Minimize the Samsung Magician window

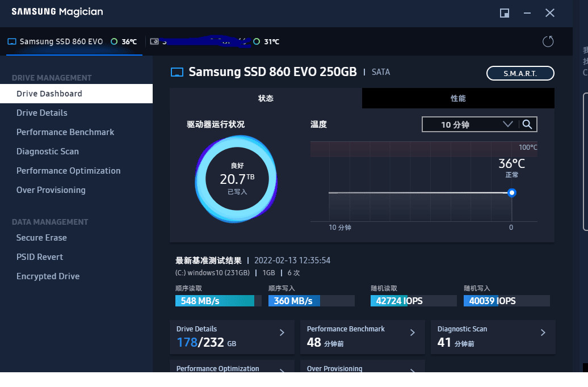pos(527,13)
